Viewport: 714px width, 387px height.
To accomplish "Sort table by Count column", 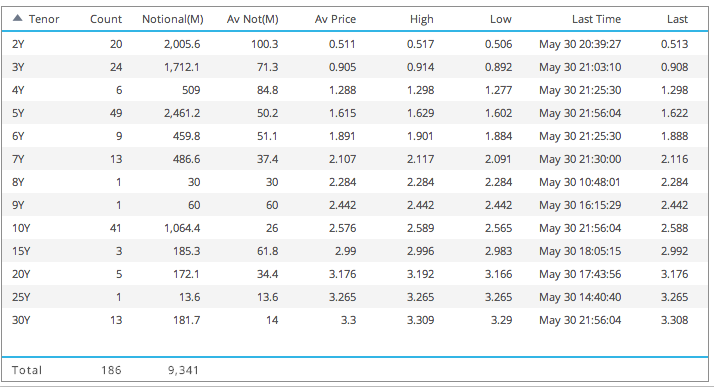I will (106, 19).
